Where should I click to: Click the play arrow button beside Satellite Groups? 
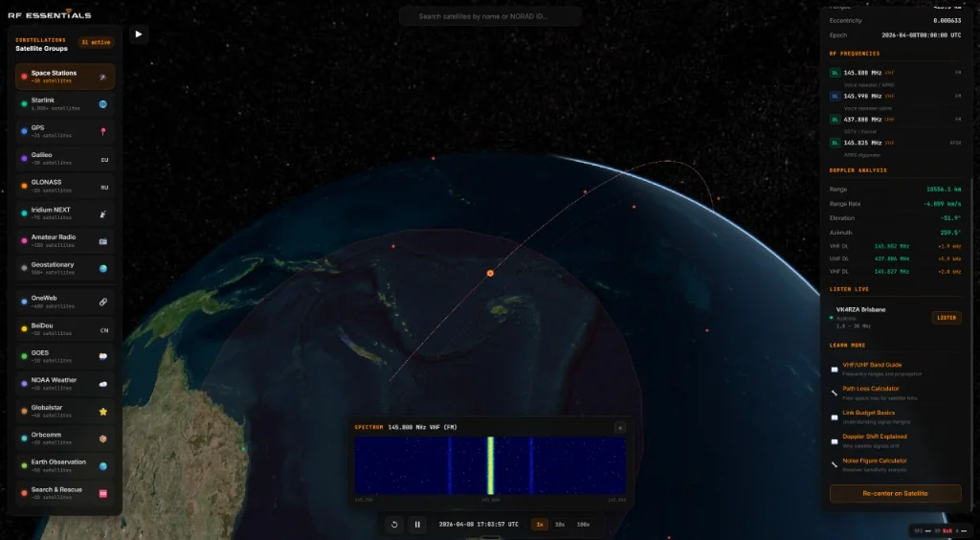(139, 34)
